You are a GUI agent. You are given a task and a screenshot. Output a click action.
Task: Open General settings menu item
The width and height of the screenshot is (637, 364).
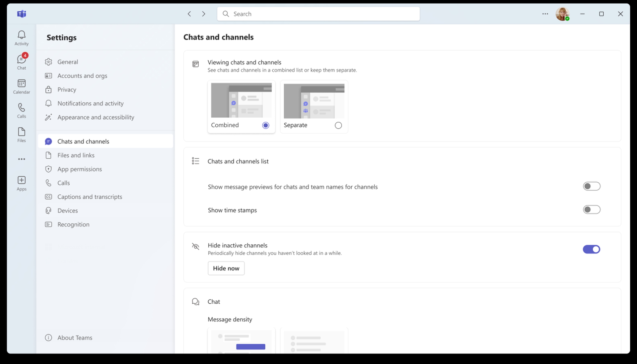pos(67,62)
